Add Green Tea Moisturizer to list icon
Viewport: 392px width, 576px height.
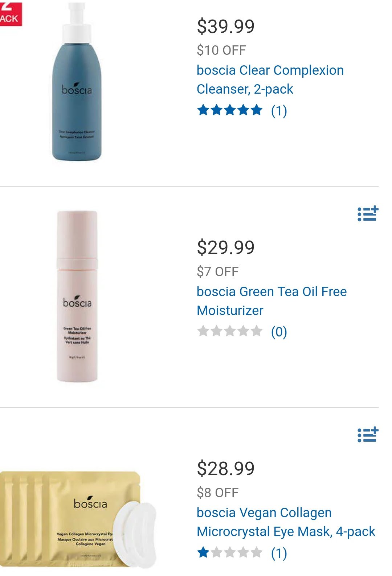(x=368, y=214)
